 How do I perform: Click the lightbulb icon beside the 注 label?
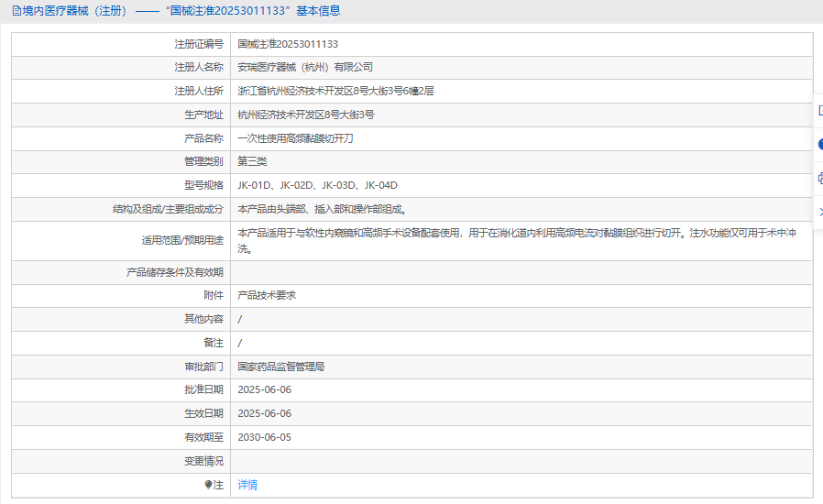click(208, 485)
